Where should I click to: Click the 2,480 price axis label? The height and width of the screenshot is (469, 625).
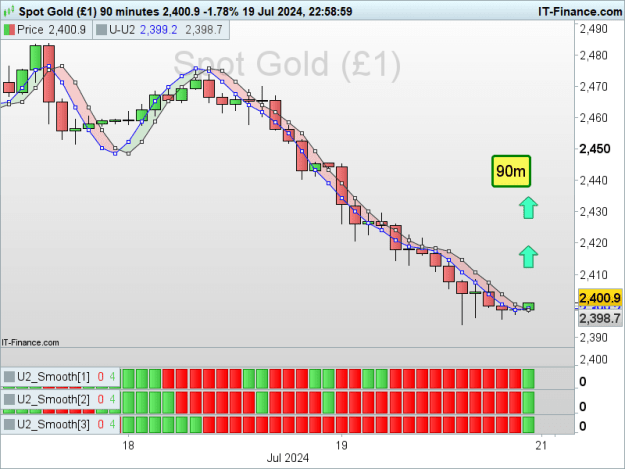coord(594,55)
